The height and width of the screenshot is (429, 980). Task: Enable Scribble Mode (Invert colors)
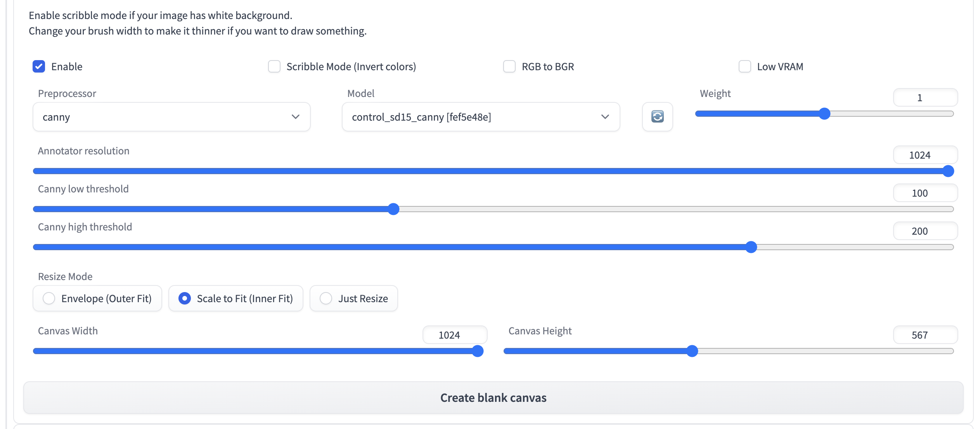click(x=274, y=66)
